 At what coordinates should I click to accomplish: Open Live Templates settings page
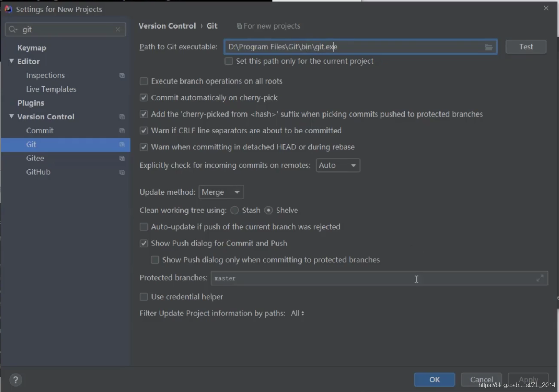click(51, 89)
